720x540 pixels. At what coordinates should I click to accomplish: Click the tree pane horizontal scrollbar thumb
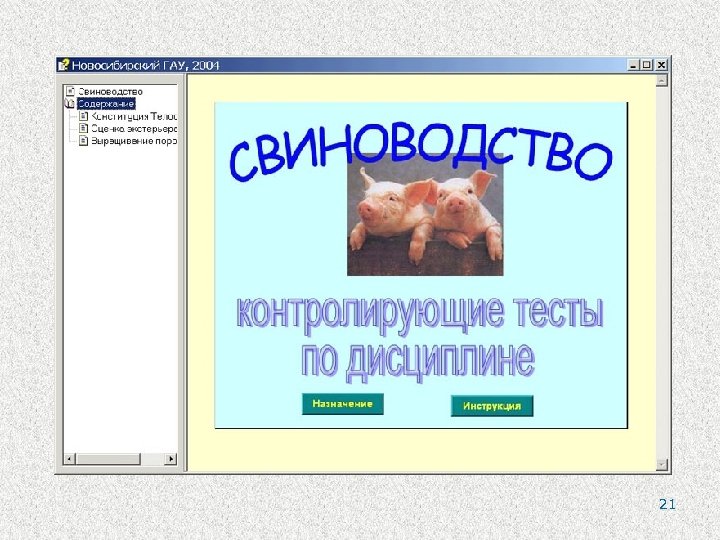[108, 459]
